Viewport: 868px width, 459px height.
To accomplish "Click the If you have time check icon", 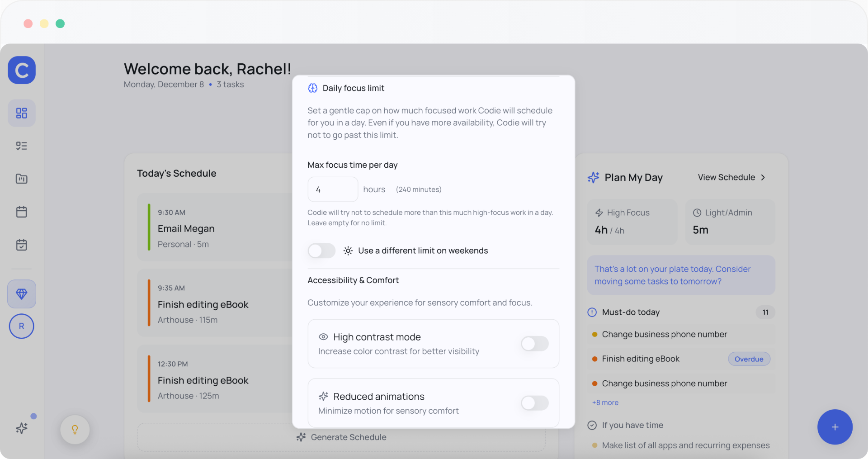I will (x=592, y=425).
